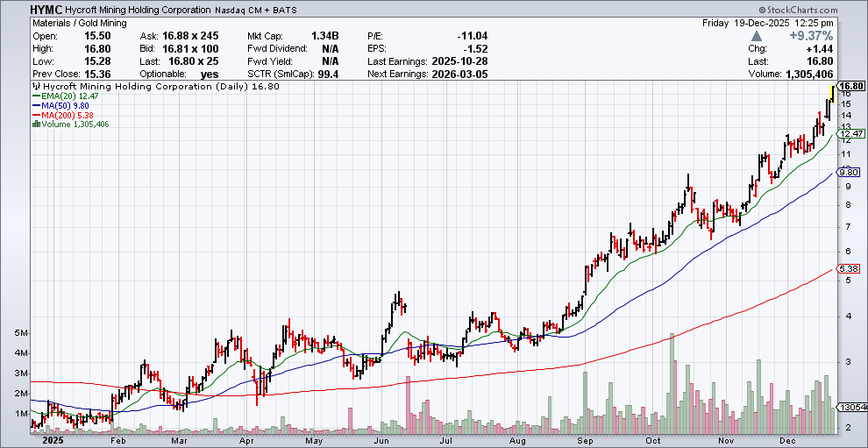The height and width of the screenshot is (448, 868).
Task: Select the Prev Close value 15.36
Action: [98, 75]
